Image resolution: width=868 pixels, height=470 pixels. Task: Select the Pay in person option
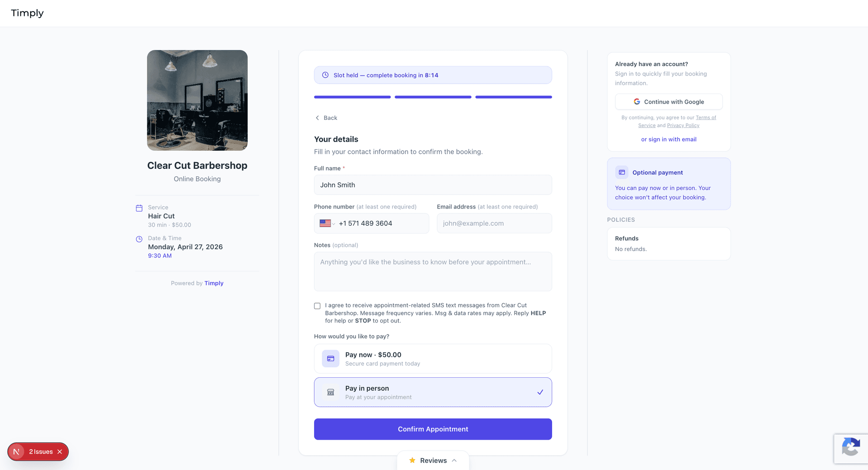point(433,392)
